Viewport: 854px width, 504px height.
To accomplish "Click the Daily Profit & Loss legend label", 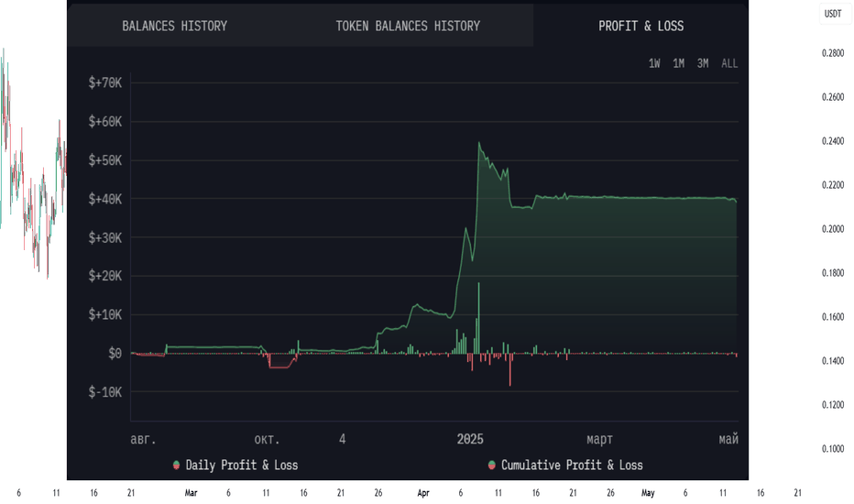I will pyautogui.click(x=242, y=465).
